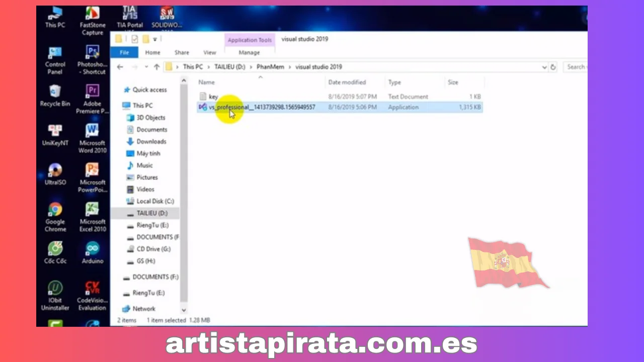The height and width of the screenshot is (362, 644).
Task: Open recent locations dropdown arrow
Action: coord(146,67)
